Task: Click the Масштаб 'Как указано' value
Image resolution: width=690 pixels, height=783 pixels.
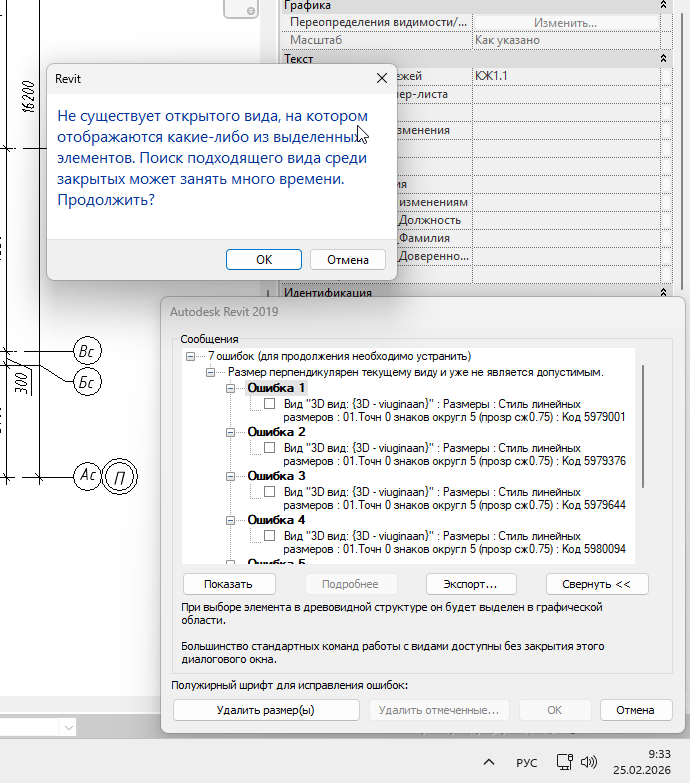Action: [x=566, y=40]
